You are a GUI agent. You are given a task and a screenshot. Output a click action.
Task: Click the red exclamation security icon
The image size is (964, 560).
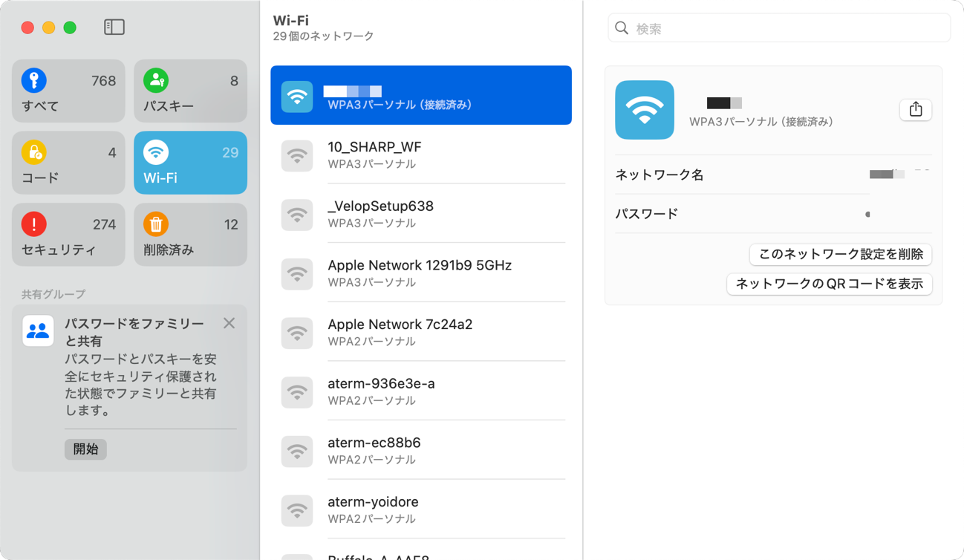tap(34, 224)
